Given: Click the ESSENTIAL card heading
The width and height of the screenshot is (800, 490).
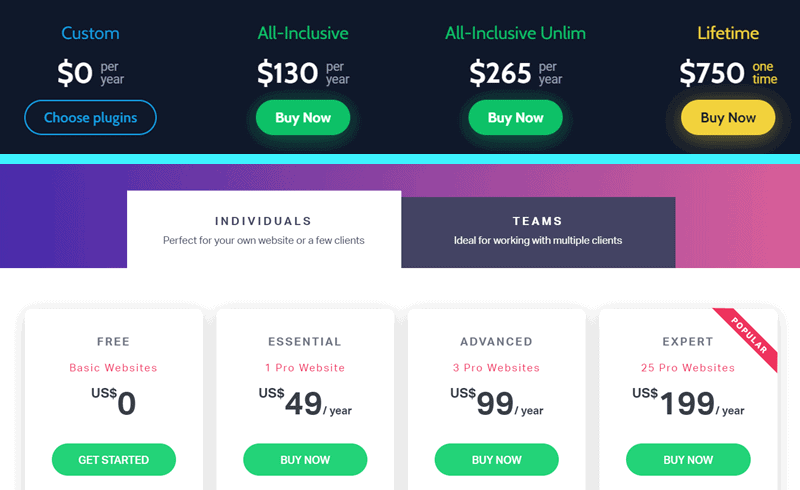Looking at the screenshot, I should tap(305, 342).
